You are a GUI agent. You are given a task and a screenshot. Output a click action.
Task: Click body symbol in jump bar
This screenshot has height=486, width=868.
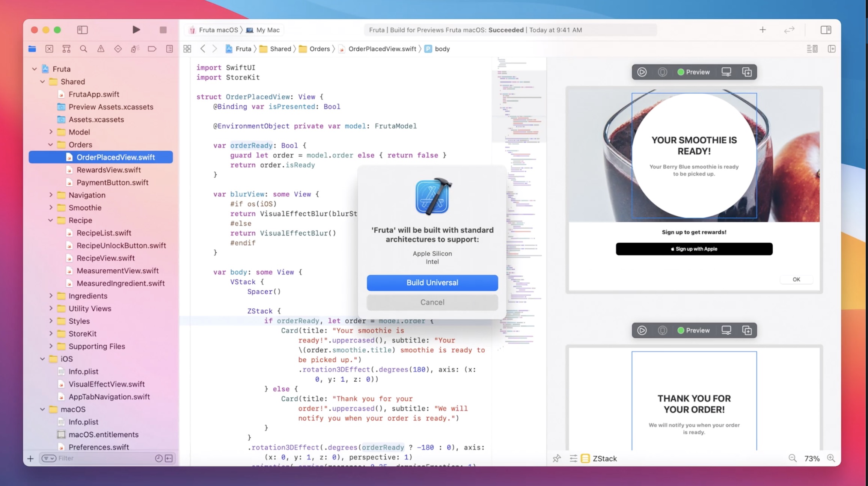[437, 49]
